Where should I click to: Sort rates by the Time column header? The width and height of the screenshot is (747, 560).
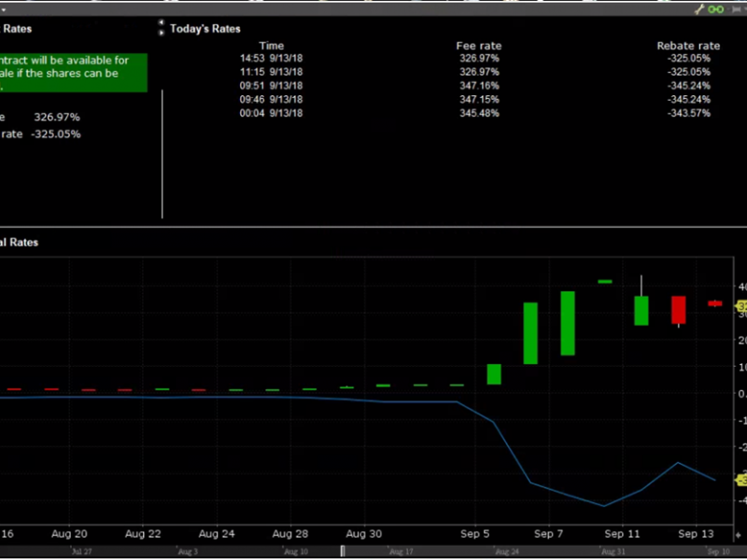coord(271,46)
